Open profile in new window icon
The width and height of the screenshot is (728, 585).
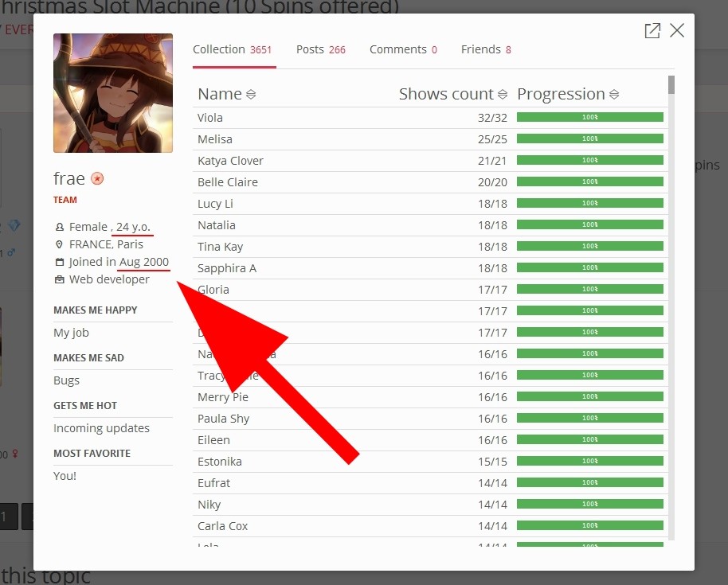click(652, 31)
